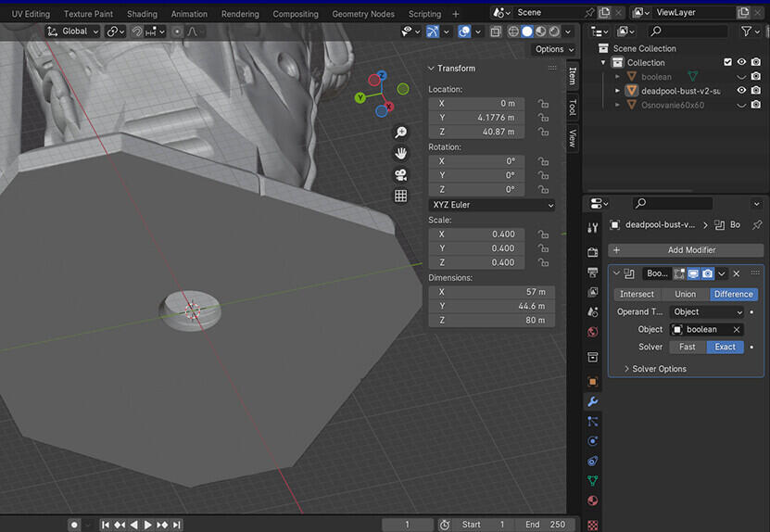770x532 pixels.
Task: Switch to rendered viewport shading
Action: click(x=554, y=32)
